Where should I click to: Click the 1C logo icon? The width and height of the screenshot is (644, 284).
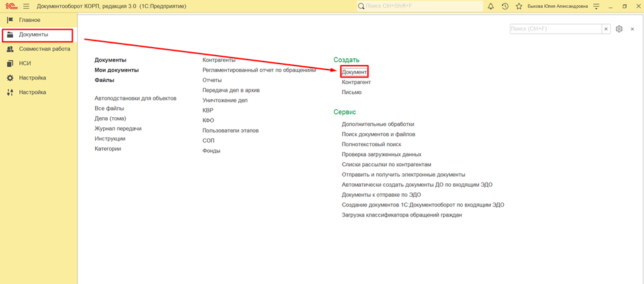[x=11, y=6]
